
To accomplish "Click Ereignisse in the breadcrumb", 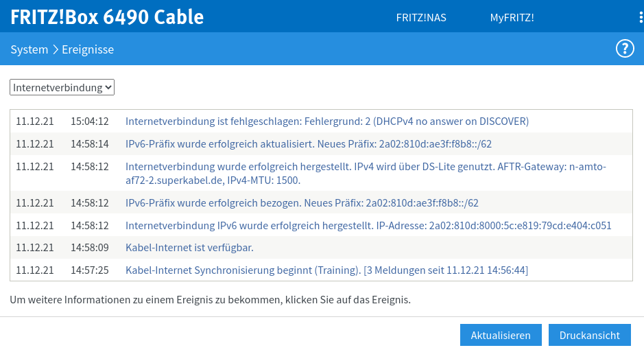I will pyautogui.click(x=88, y=49).
